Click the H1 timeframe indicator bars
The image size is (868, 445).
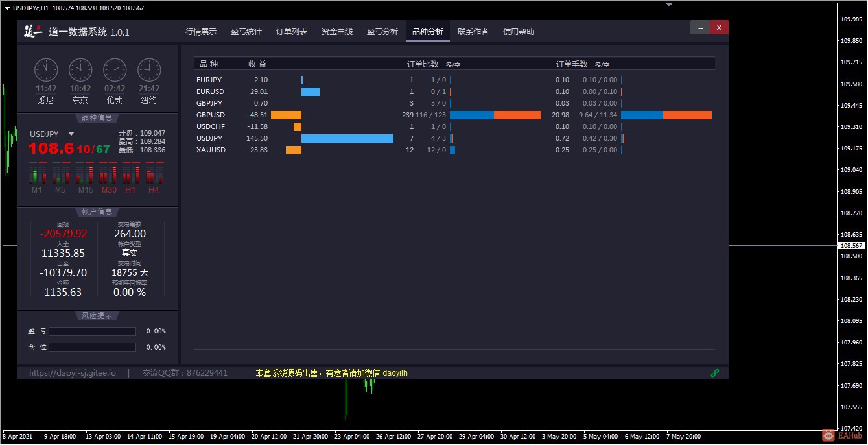click(131, 173)
